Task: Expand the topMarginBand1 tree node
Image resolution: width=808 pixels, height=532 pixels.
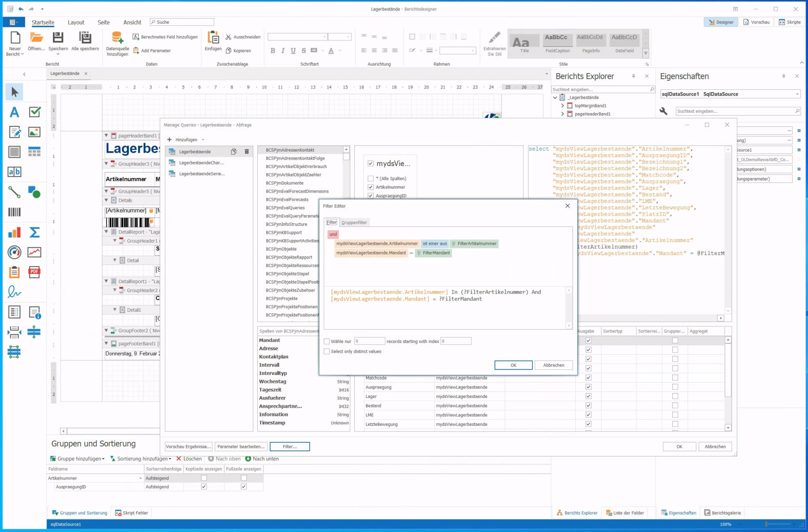Action: click(562, 106)
